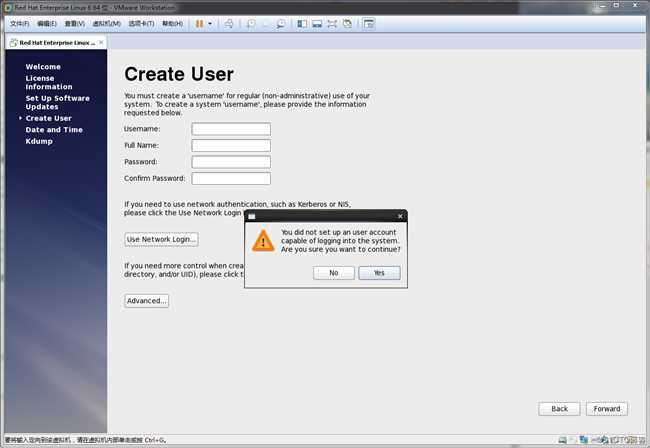
Task: Toggle the Show Library sidebar icon
Action: click(x=302, y=24)
